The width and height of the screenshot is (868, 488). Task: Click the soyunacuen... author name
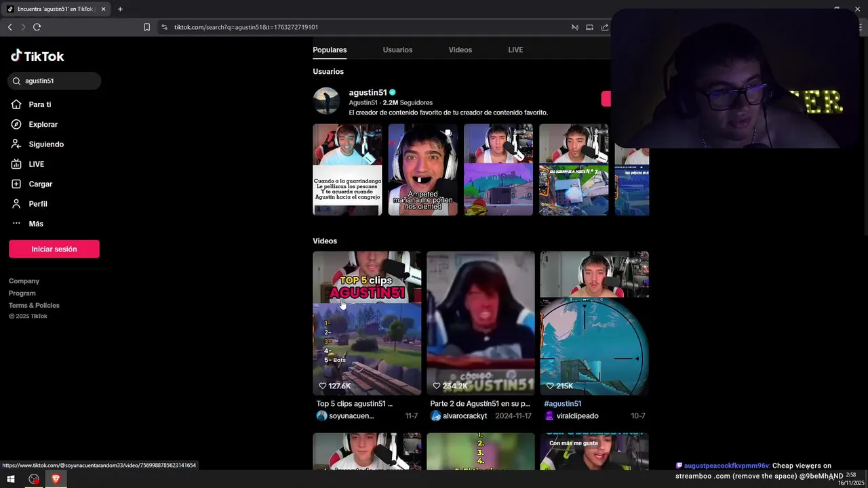[x=351, y=415]
